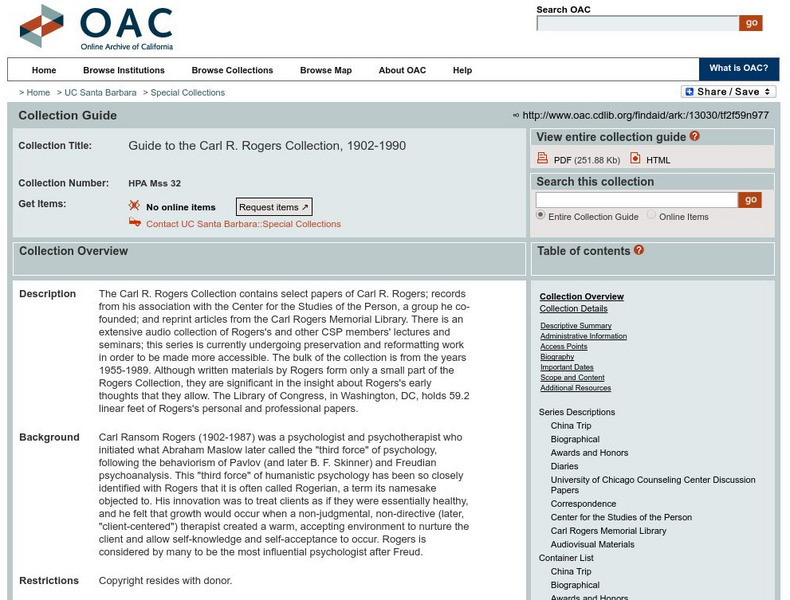Open the HTML document icon

[x=635, y=158]
